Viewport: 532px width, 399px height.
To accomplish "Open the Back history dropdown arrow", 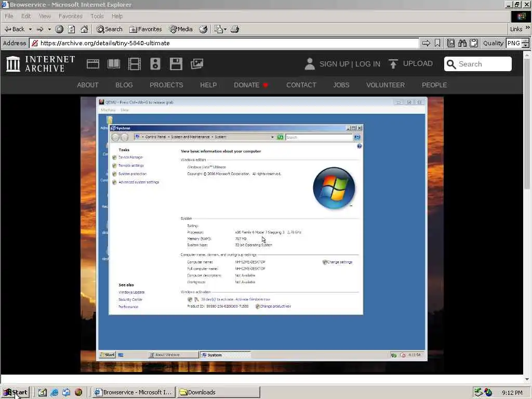I will (30, 29).
